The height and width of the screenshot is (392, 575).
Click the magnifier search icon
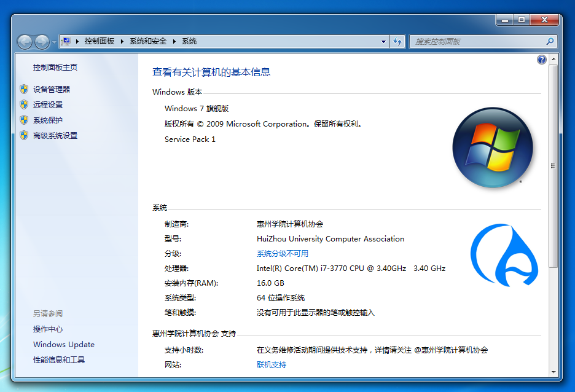[550, 41]
